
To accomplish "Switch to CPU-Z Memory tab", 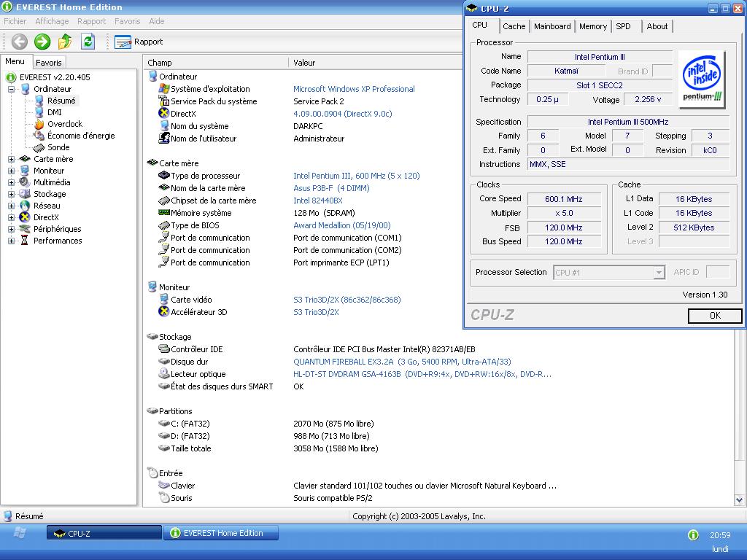I will [592, 27].
